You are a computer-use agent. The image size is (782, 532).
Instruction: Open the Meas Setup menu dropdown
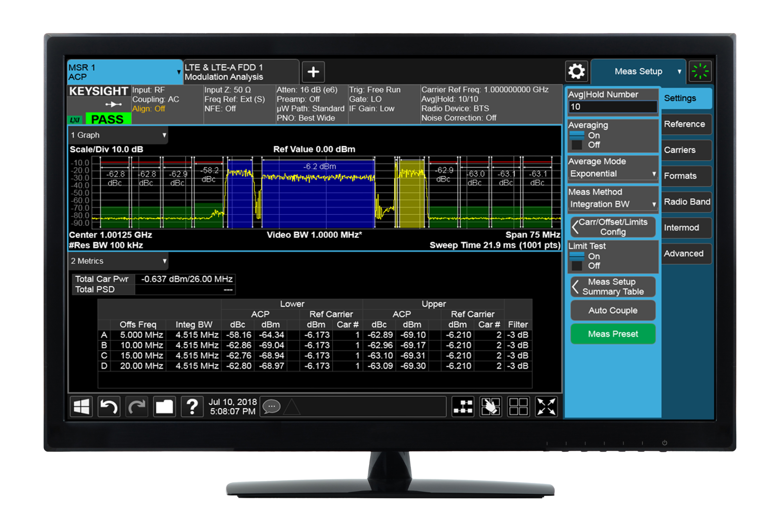639,72
